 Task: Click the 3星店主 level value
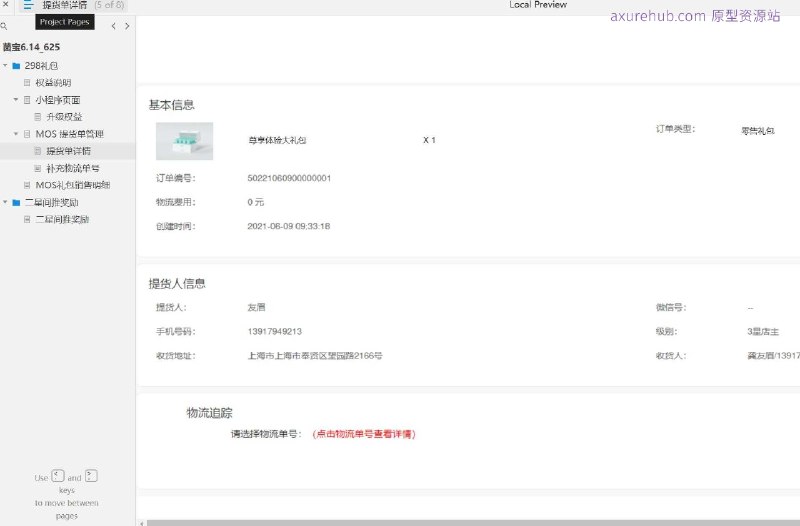tap(763, 332)
